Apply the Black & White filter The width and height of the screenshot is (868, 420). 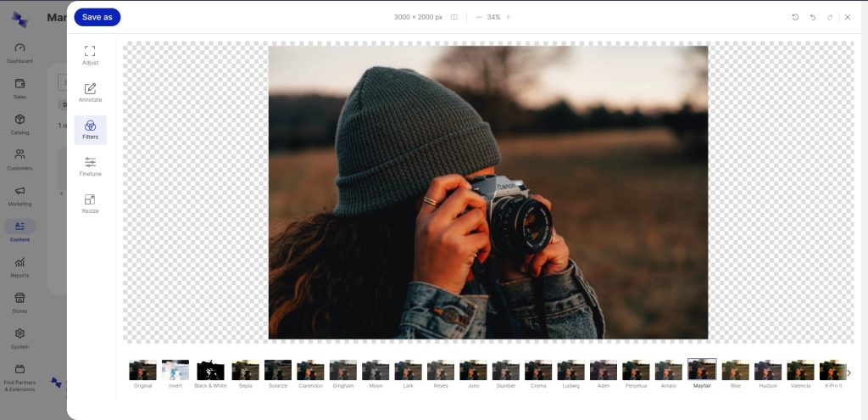click(210, 370)
